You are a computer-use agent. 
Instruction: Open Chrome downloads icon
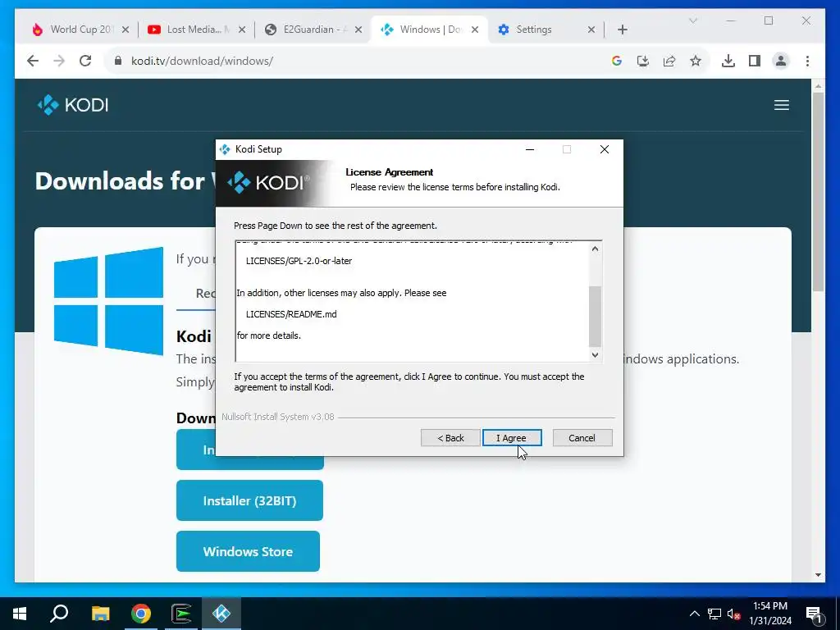pos(728,61)
